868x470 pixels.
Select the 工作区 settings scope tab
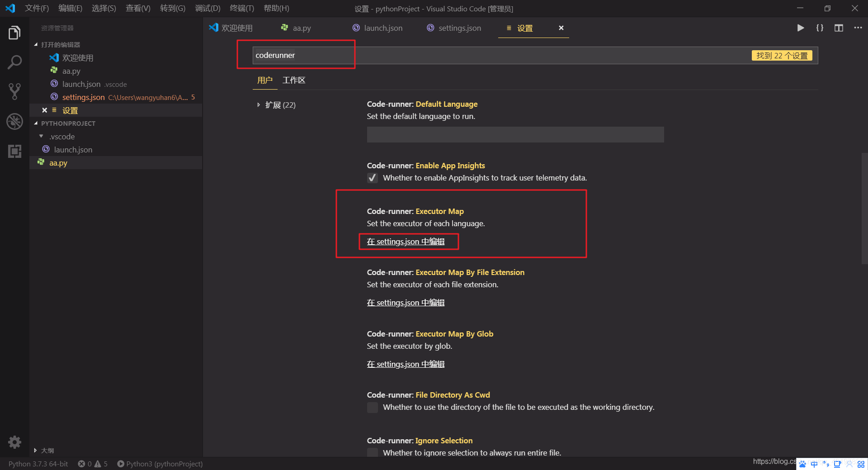tap(294, 80)
